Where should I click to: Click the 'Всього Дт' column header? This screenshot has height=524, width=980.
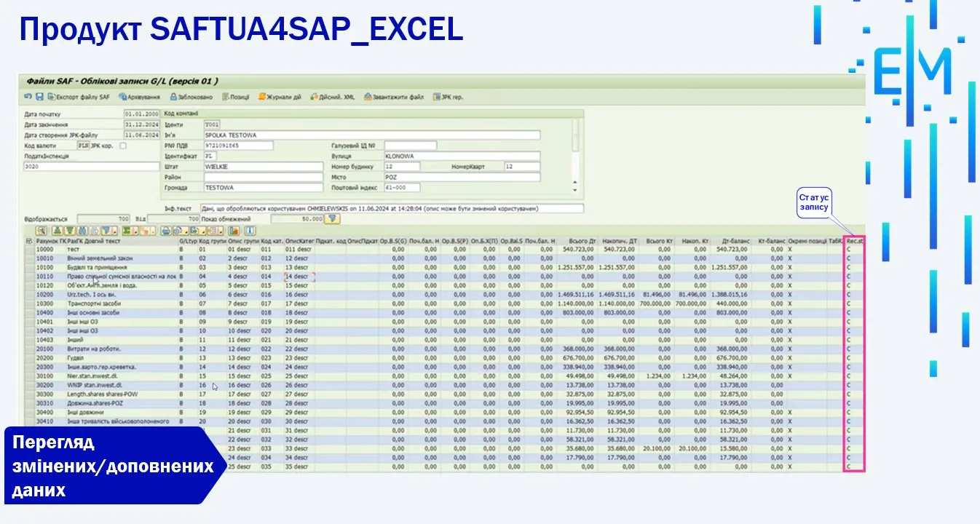(579, 241)
